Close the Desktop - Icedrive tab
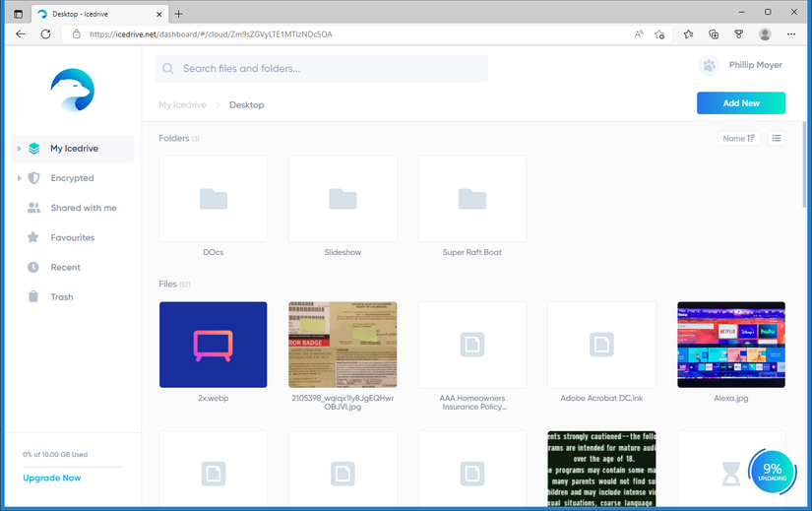Screen dimensions: 812x511 [x=159, y=14]
